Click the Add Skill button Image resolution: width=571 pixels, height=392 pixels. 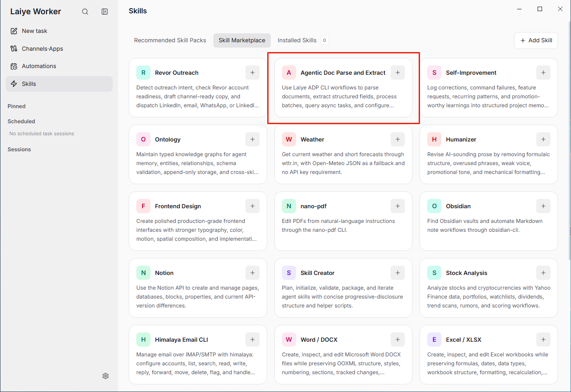536,40
